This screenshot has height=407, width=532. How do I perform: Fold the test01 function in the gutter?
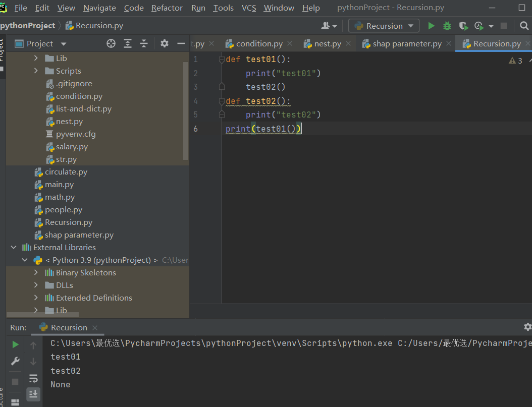click(x=222, y=60)
